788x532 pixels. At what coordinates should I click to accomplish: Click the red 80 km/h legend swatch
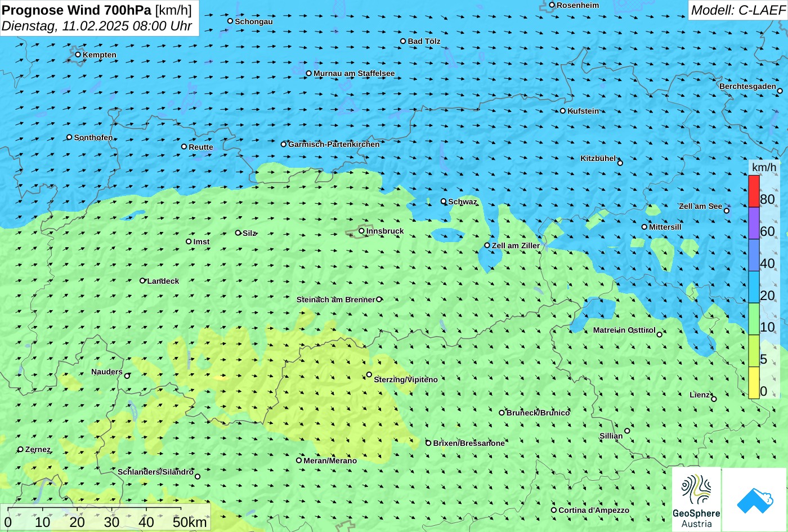(x=754, y=191)
